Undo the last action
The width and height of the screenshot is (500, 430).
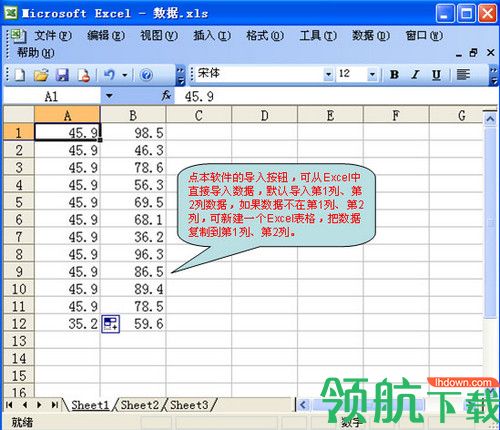(x=109, y=75)
